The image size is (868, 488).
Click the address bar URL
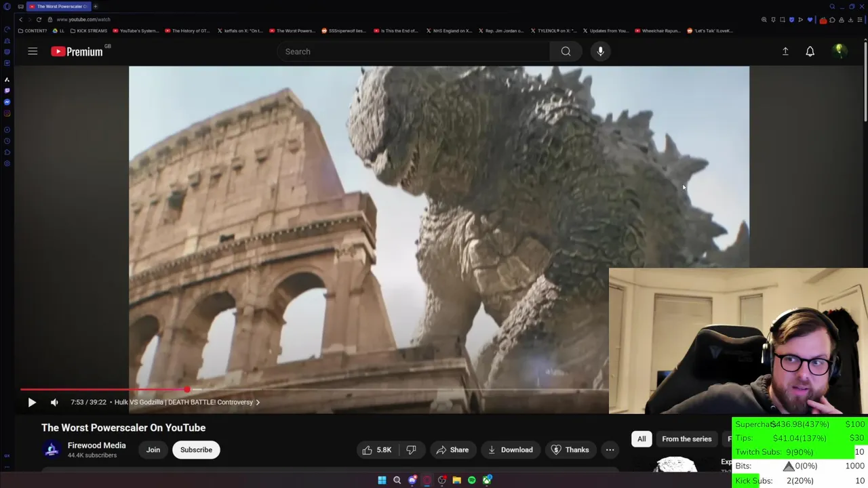coord(83,20)
